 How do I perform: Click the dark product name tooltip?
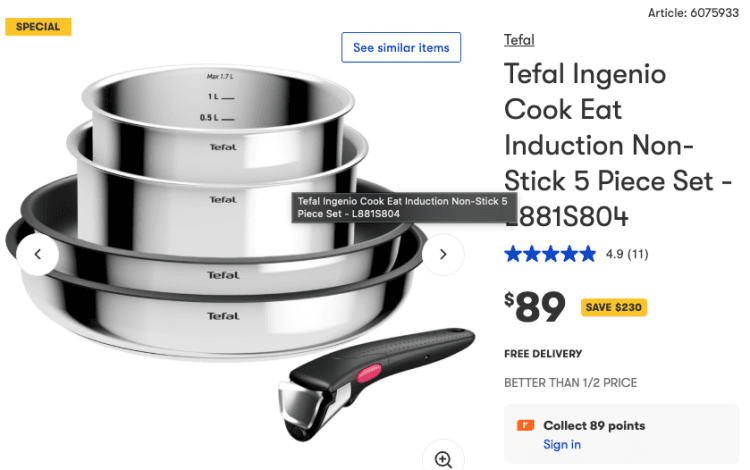404,208
